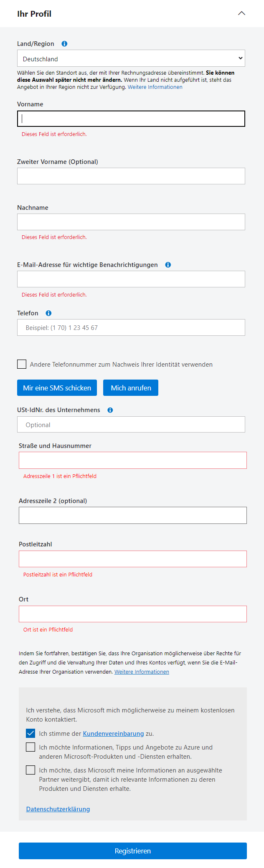Viewport: 264px width, 868px height.
Task: Submit form with Registrieren button
Action: [x=132, y=851]
